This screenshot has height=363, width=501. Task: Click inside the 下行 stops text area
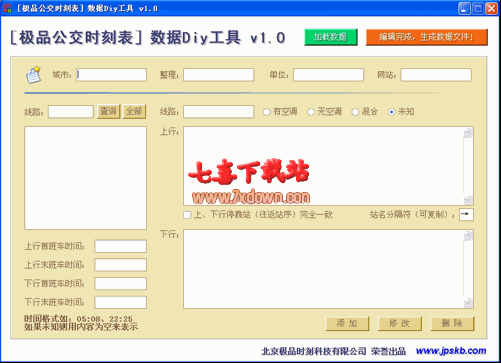click(x=323, y=269)
